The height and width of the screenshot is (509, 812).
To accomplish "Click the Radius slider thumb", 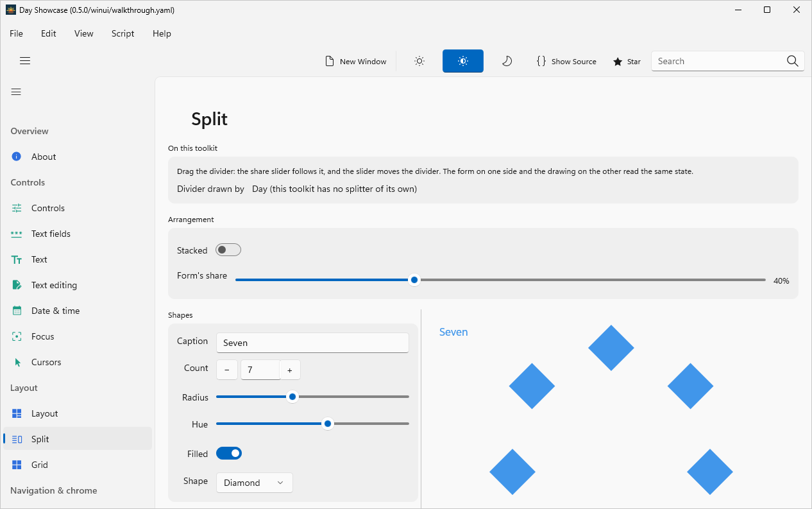I will [292, 397].
